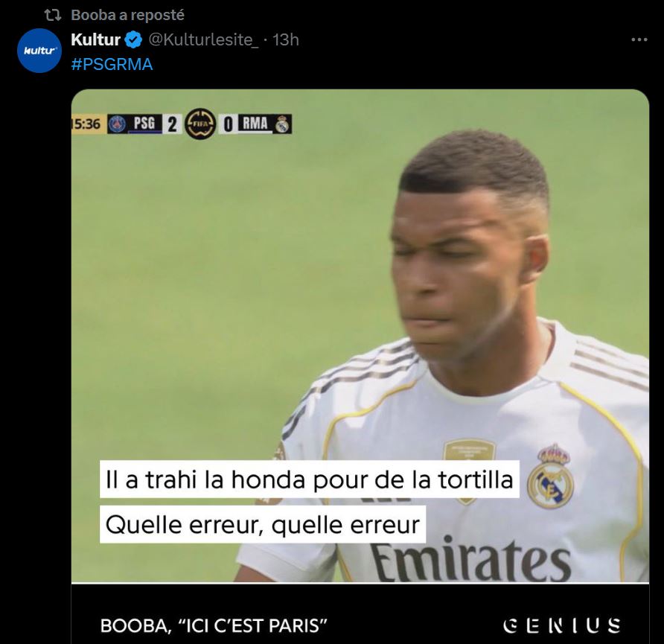The width and height of the screenshot is (664, 644).
Task: Click the PSG club crest in the scoreboard
Action: click(118, 124)
